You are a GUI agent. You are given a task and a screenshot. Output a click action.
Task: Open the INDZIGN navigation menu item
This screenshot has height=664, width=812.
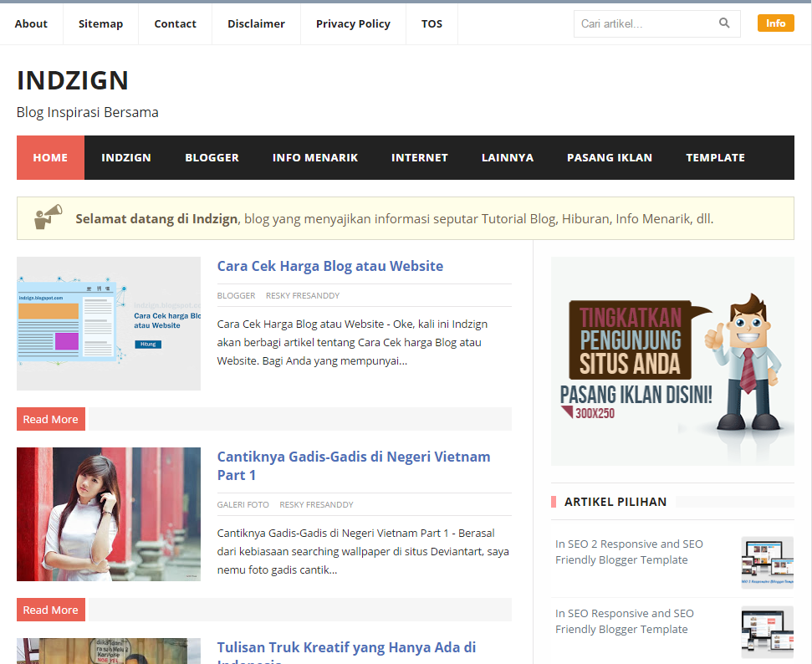[126, 157]
